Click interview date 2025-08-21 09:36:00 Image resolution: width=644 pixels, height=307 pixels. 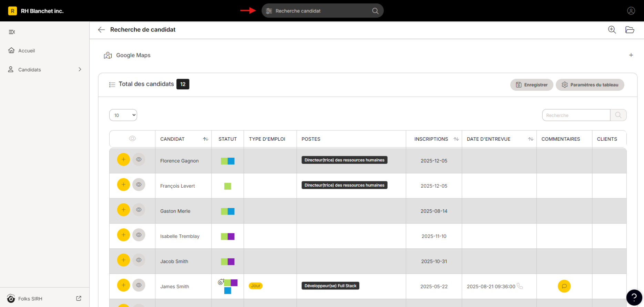coord(491,287)
